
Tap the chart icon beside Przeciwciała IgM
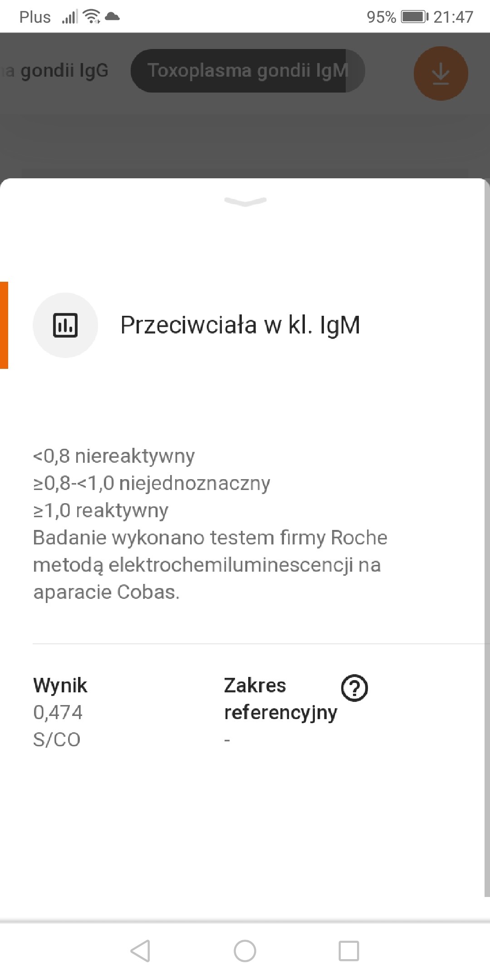click(65, 325)
